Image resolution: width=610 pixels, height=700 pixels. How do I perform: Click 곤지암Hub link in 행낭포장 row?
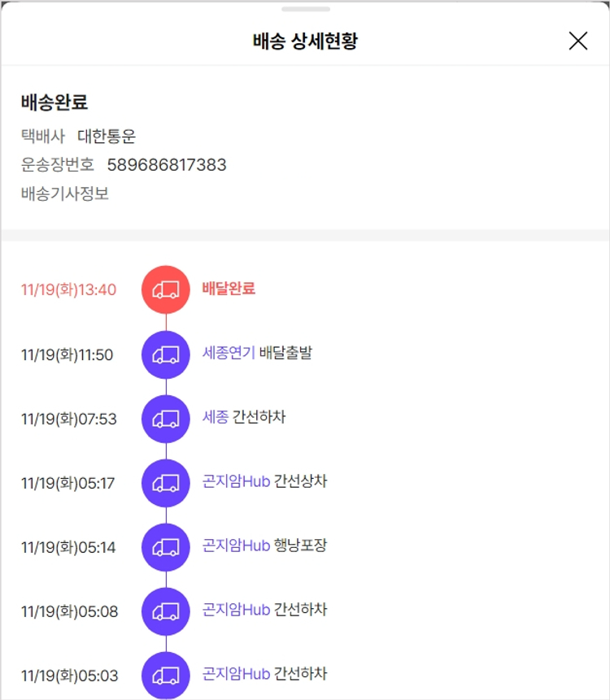pyautogui.click(x=236, y=546)
